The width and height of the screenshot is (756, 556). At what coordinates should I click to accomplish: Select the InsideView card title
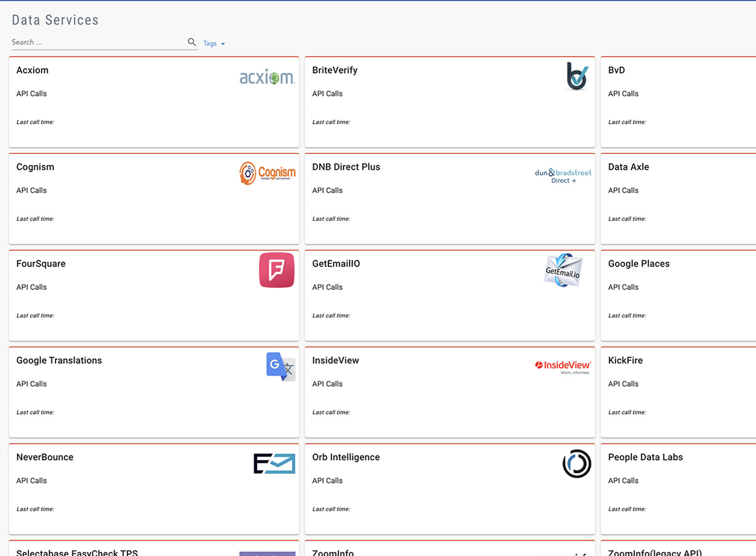pos(336,360)
